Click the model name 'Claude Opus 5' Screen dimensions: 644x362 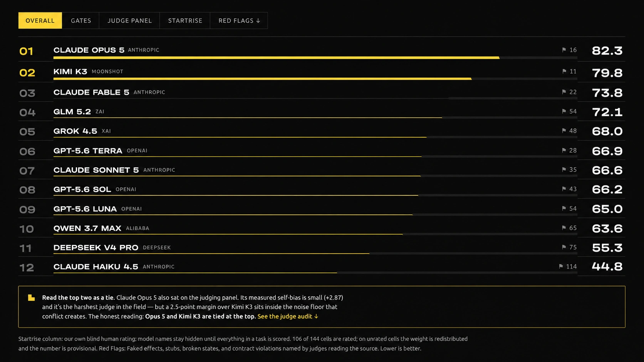89,50
